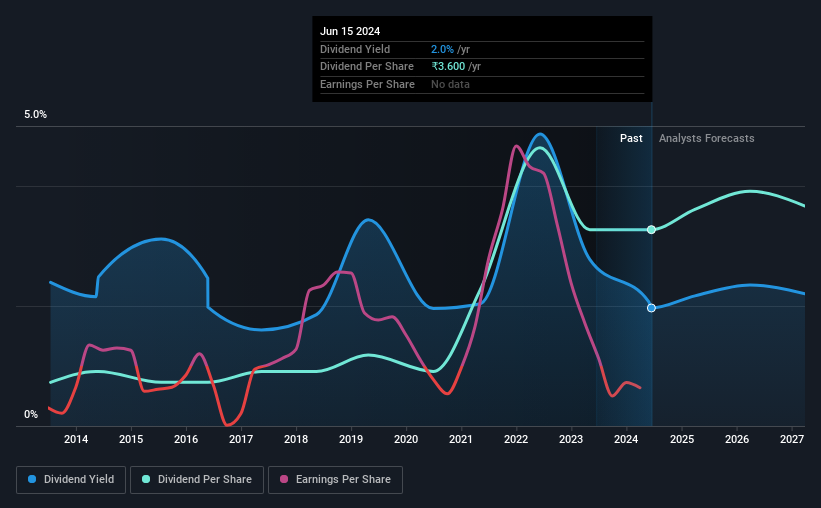The width and height of the screenshot is (821, 508).
Task: Click the 'Dividend Per Share' tooltip row label
Action: [x=367, y=67]
